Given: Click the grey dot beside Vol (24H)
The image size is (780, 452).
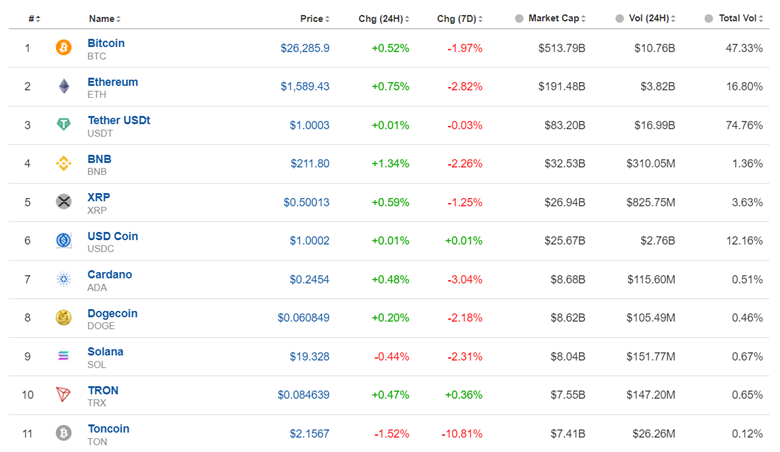Looking at the screenshot, I should (x=619, y=18).
